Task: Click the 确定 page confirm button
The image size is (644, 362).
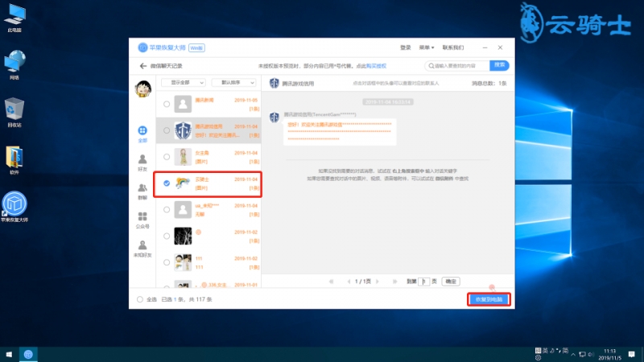Action: coord(451,282)
